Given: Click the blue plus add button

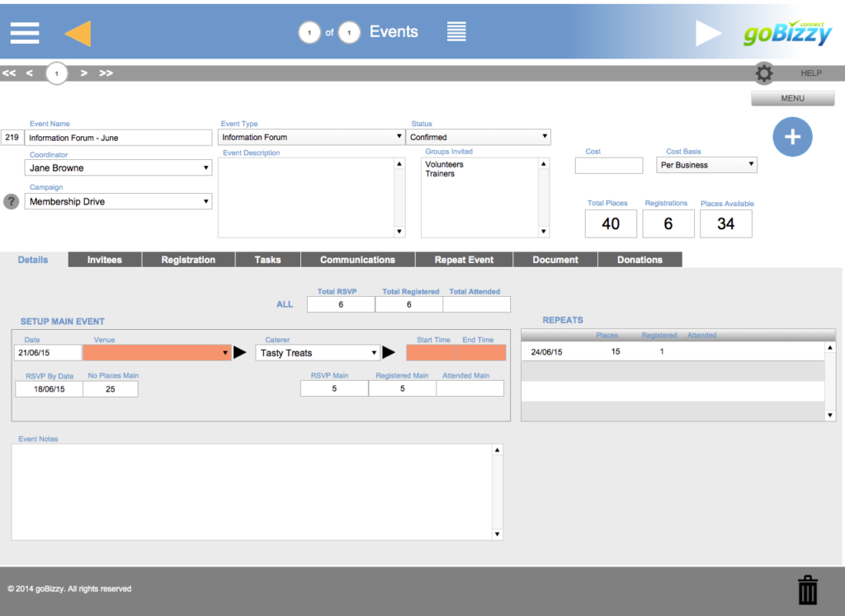Looking at the screenshot, I should pos(792,137).
